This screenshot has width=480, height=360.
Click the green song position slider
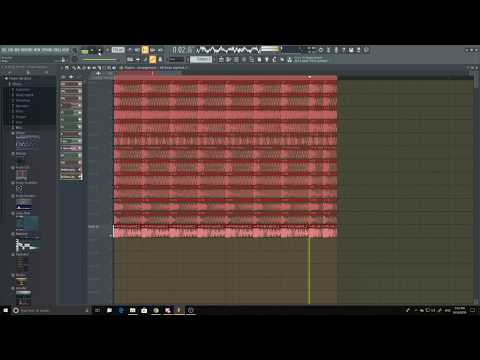pyautogui.click(x=100, y=60)
